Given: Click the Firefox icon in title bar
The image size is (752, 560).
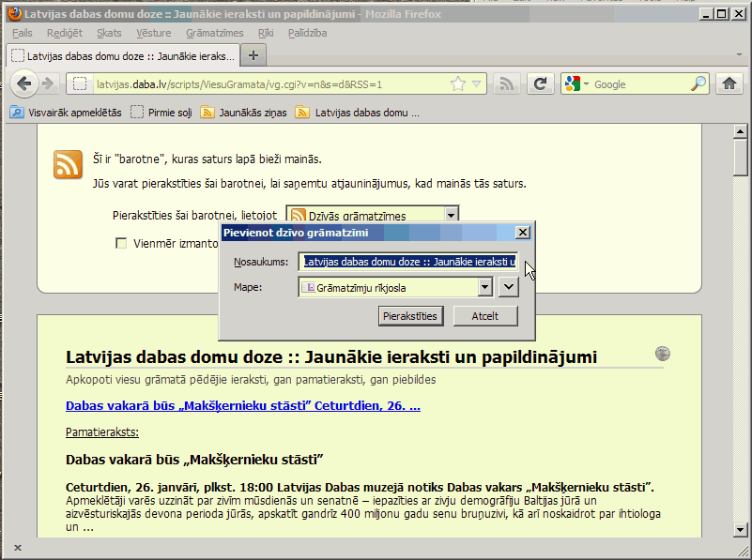Looking at the screenshot, I should (14, 14).
